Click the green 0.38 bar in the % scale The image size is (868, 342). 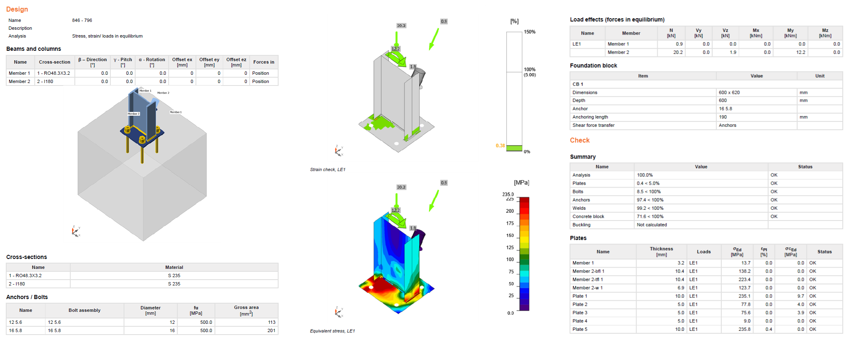coord(514,148)
